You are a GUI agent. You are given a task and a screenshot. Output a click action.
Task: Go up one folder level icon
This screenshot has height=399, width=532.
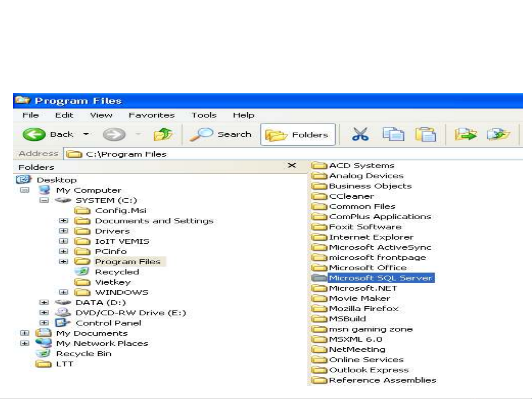(163, 134)
